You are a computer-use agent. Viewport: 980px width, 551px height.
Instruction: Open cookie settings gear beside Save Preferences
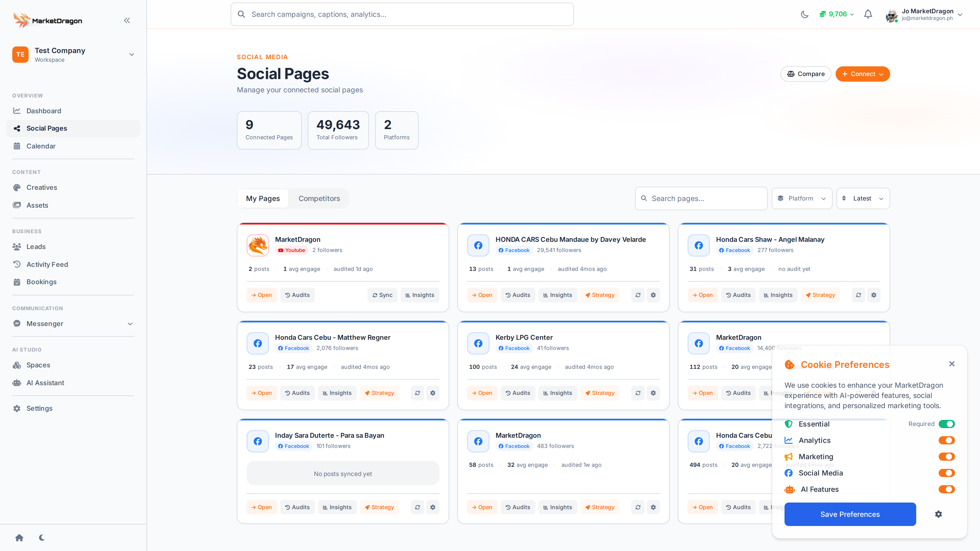[x=939, y=514]
